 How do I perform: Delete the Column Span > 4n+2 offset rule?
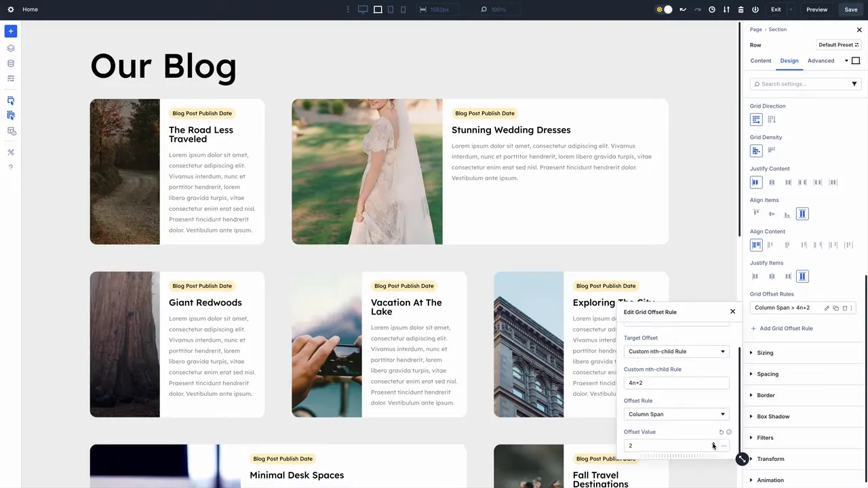pyautogui.click(x=845, y=308)
